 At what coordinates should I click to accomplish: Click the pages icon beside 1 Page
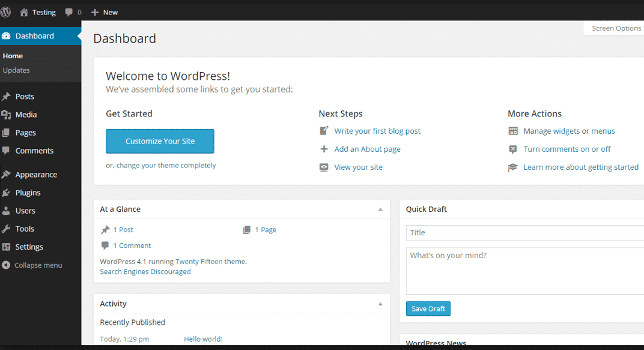(247, 230)
